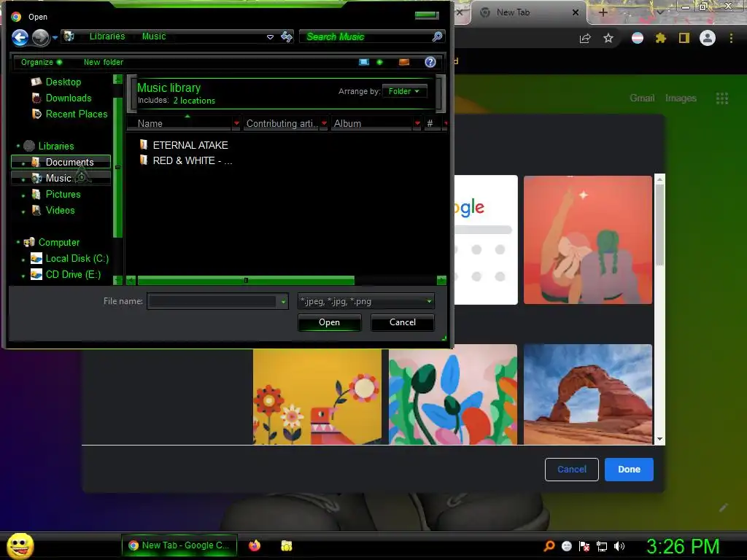Click the Gmail link
747x560 pixels.
pos(642,98)
